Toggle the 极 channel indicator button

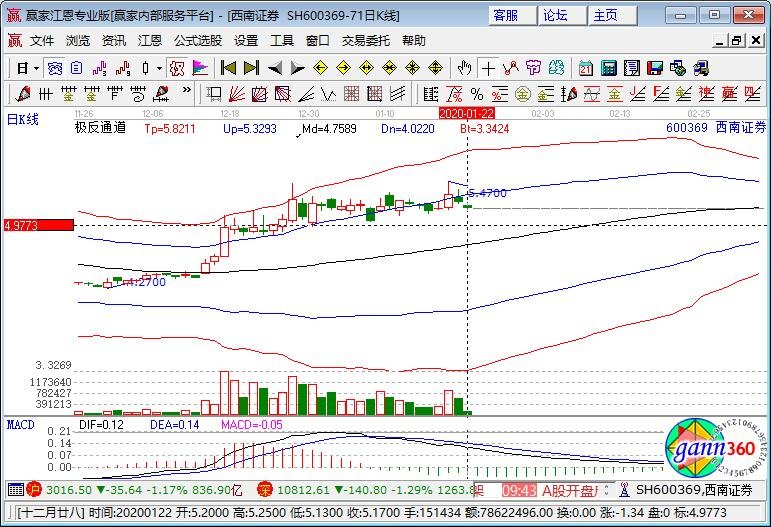point(177,68)
